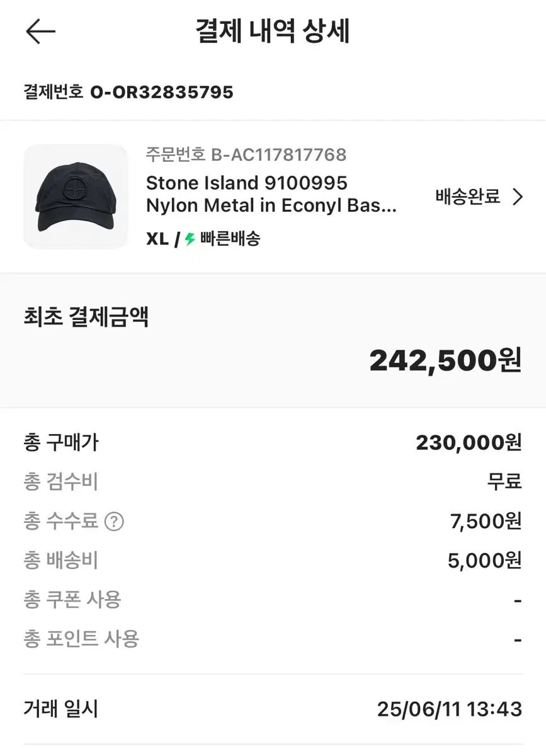Tap the 총 수수료 fee label
The height and width of the screenshot is (756, 546).
pyautogui.click(x=61, y=521)
